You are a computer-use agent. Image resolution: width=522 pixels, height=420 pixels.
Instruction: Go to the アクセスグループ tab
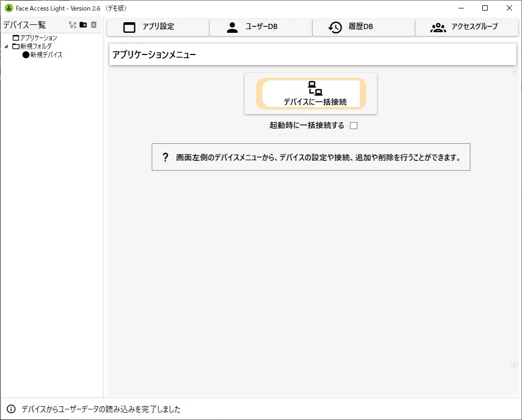tap(466, 27)
